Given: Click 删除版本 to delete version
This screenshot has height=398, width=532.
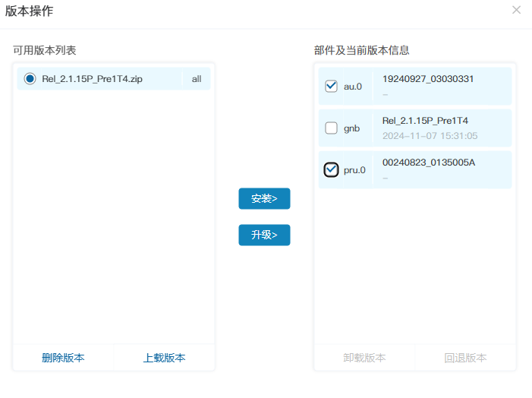Looking at the screenshot, I should (63, 358).
